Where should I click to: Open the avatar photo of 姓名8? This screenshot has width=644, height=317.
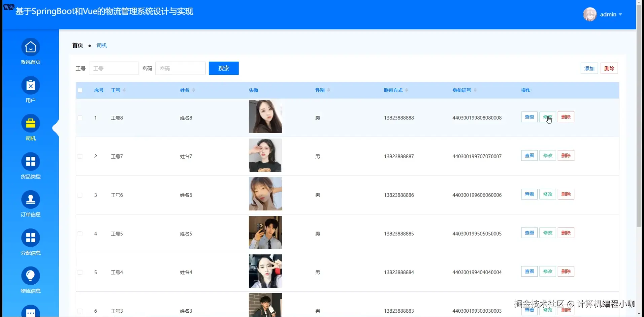pos(265,116)
